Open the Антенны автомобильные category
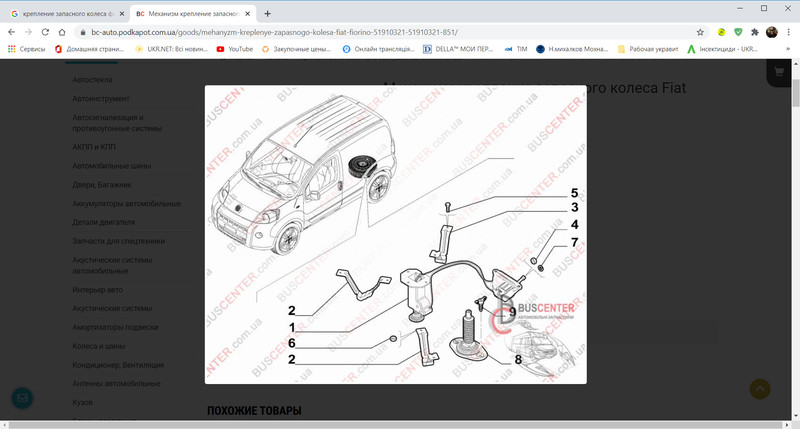The width and height of the screenshot is (800, 429). click(116, 383)
